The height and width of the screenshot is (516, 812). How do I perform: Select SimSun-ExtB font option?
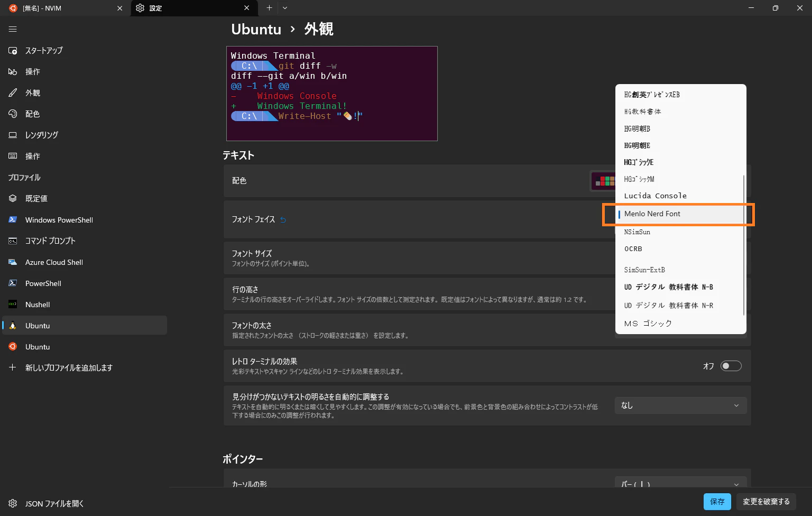point(681,270)
